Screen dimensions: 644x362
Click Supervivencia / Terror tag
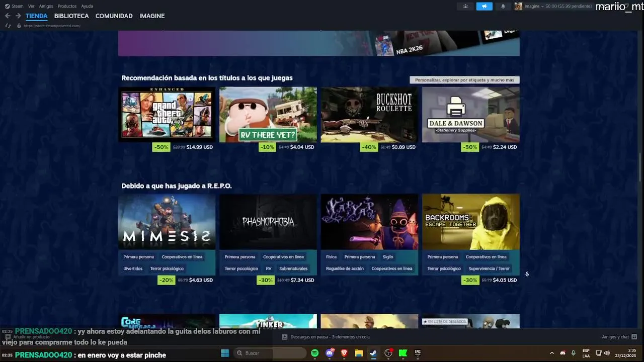coord(489,268)
